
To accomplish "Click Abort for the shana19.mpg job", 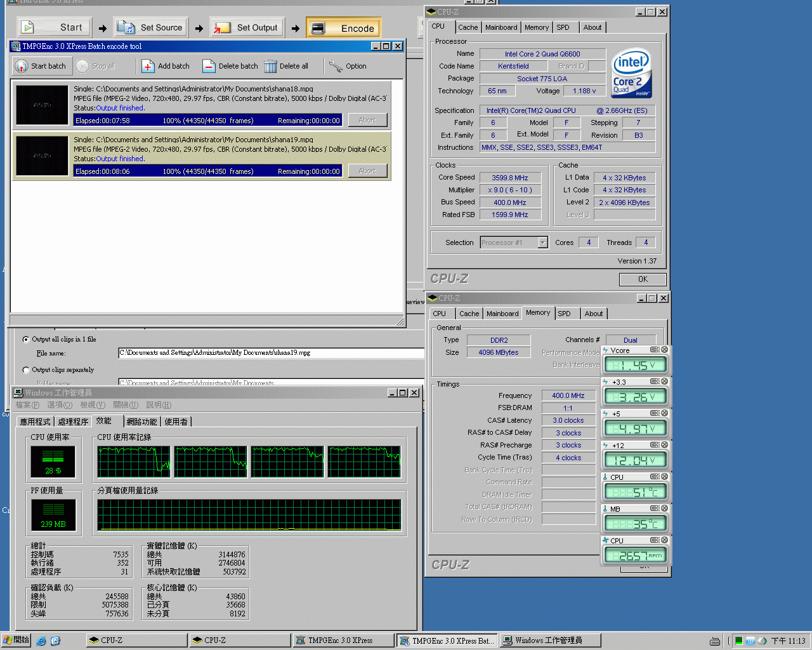I will coord(367,171).
